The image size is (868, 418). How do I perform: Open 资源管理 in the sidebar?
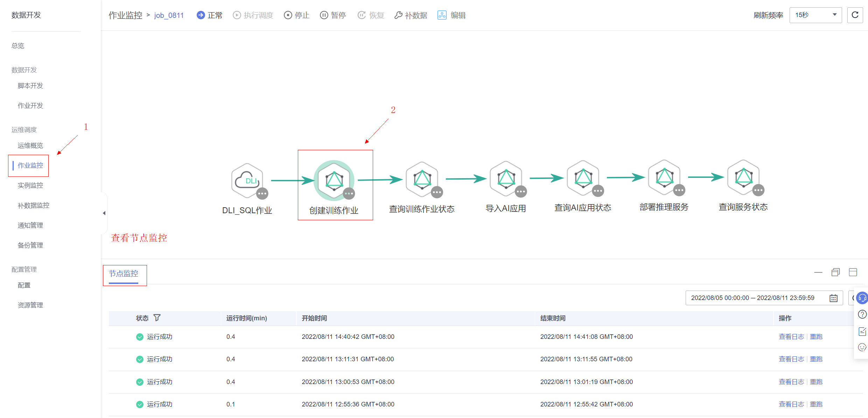coord(30,305)
